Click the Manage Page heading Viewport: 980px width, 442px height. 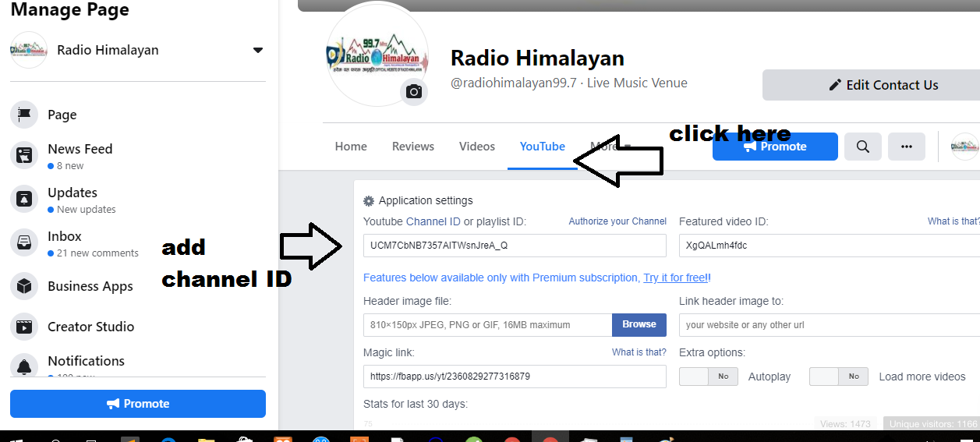[x=69, y=10]
